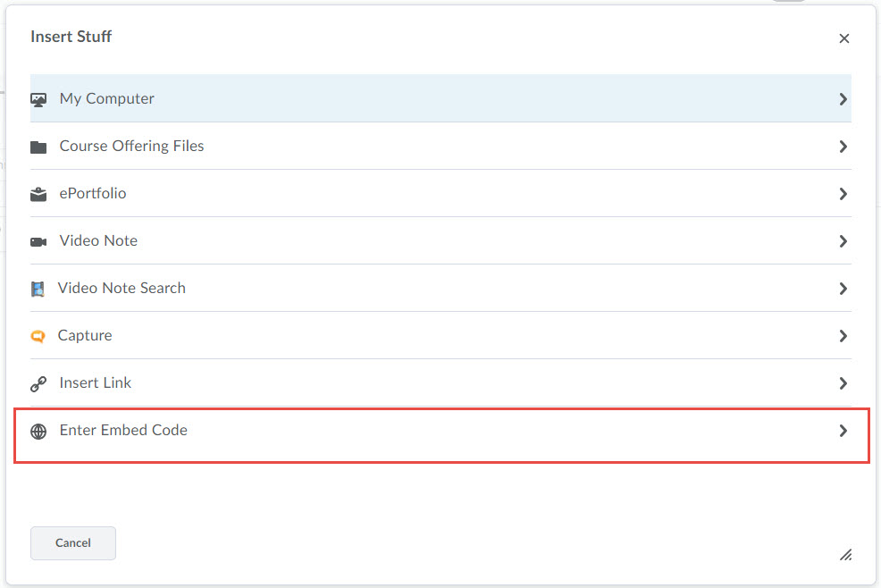
Task: Click the Video Note Search film icon
Action: [38, 289]
